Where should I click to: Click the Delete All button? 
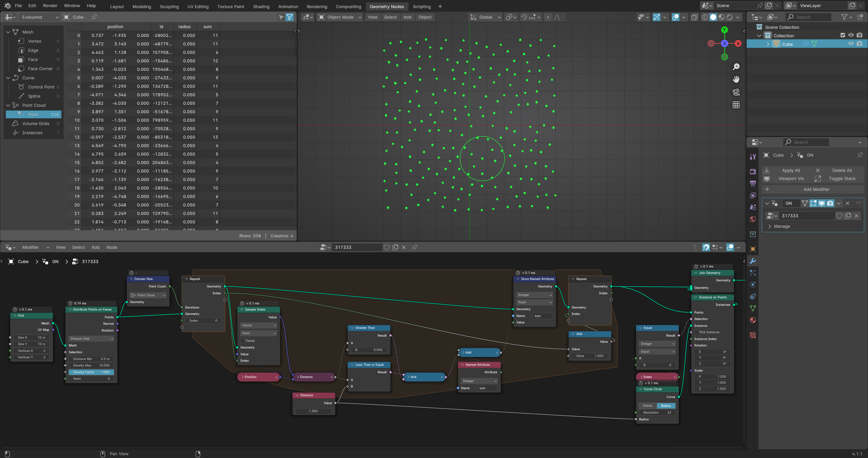(x=838, y=170)
